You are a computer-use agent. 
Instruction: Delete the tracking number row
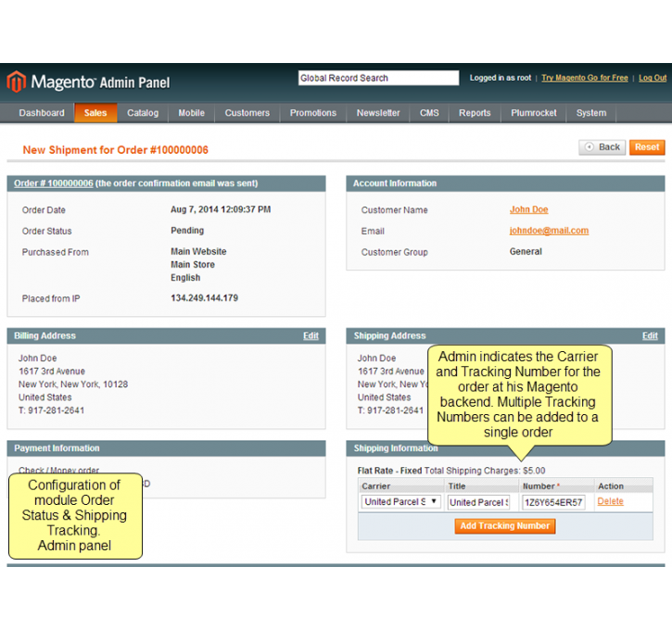[x=610, y=501]
